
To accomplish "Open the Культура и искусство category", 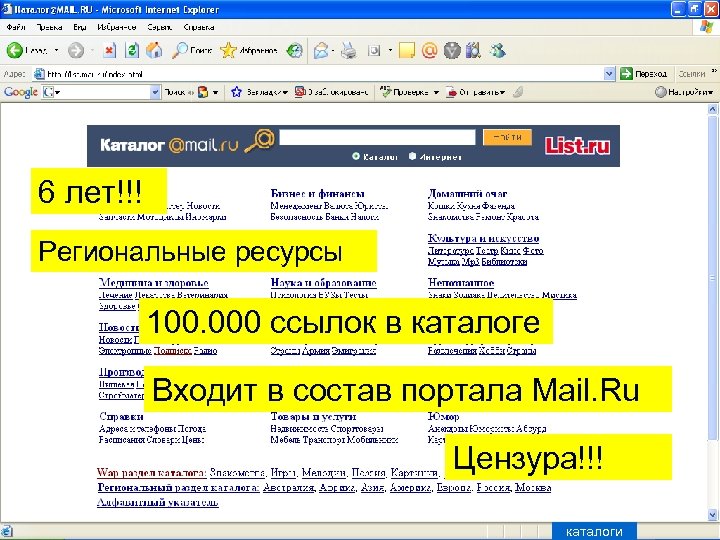I will (x=483, y=238).
